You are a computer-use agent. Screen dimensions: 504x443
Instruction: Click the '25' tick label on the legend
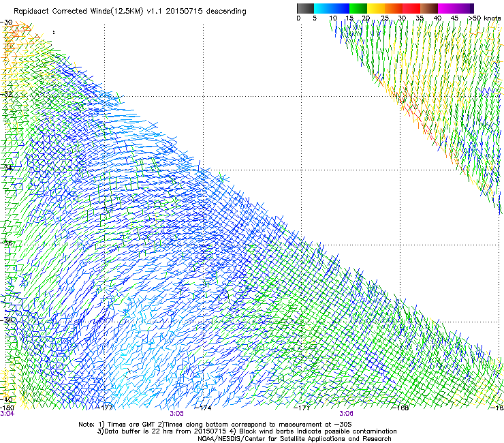coord(384,18)
